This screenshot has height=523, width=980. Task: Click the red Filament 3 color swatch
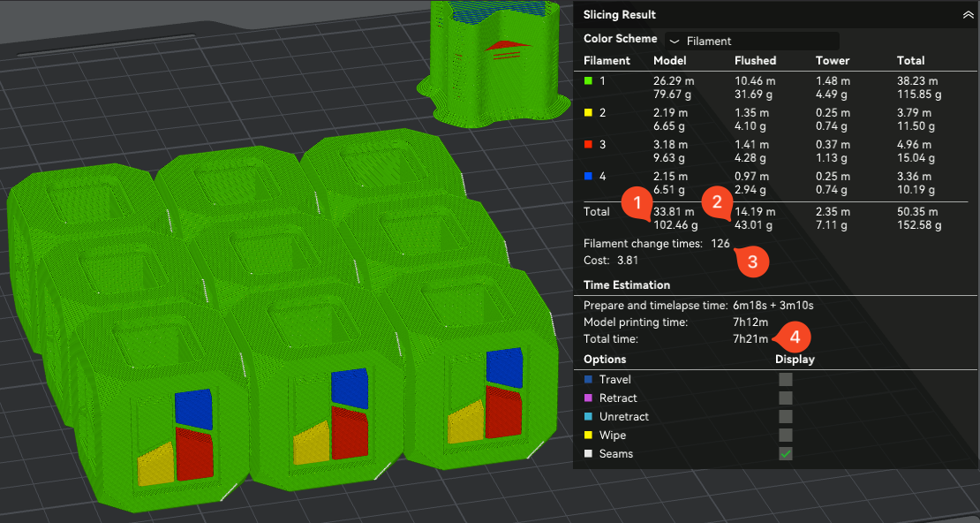tap(588, 145)
